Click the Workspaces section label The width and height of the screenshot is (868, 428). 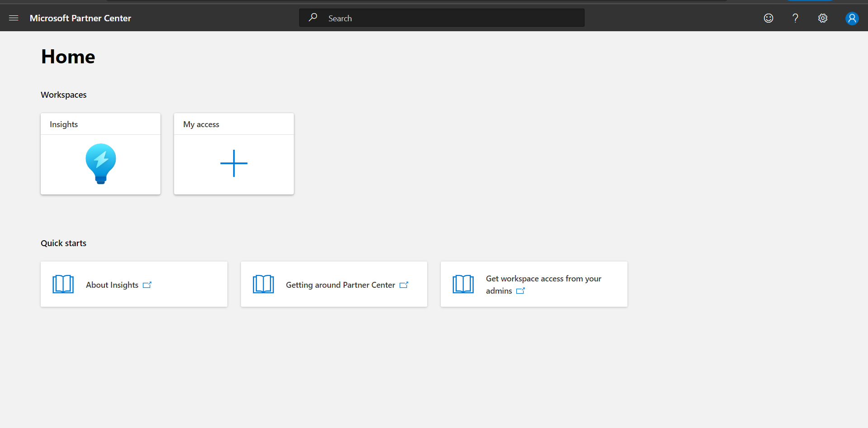pos(64,95)
